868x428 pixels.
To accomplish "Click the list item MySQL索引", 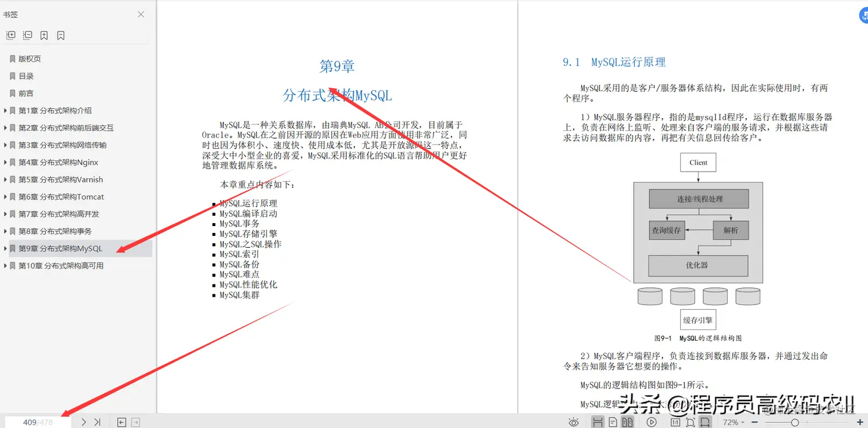I will pos(239,254).
